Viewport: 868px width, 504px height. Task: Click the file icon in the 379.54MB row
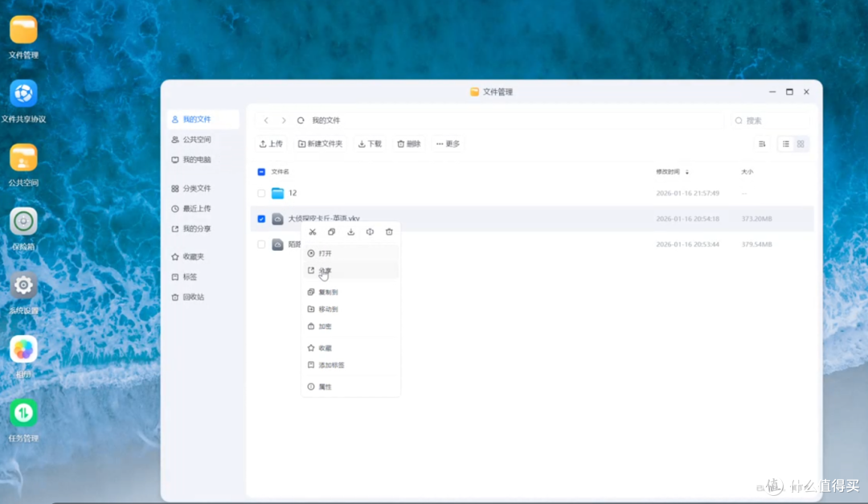click(x=278, y=244)
